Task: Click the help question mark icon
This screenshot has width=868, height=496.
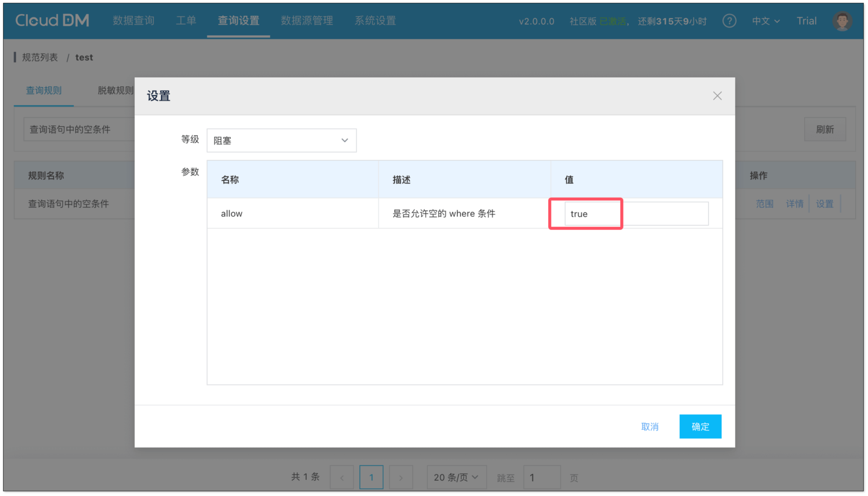Action: coord(729,21)
